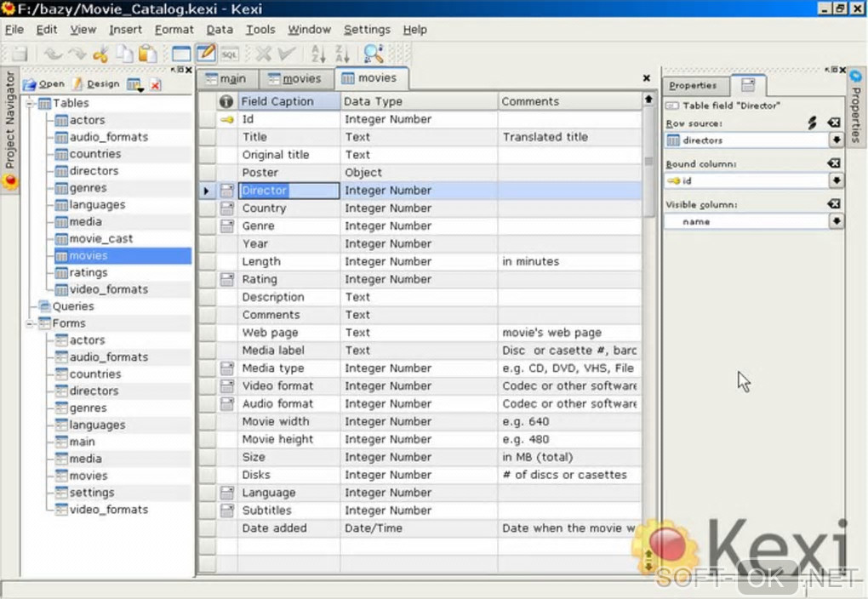Click the Design button in Project Navigator

click(x=96, y=84)
